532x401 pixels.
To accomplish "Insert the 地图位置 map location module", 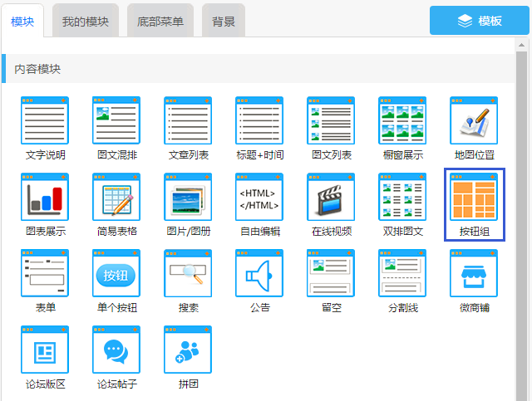I will pyautogui.click(x=474, y=120).
